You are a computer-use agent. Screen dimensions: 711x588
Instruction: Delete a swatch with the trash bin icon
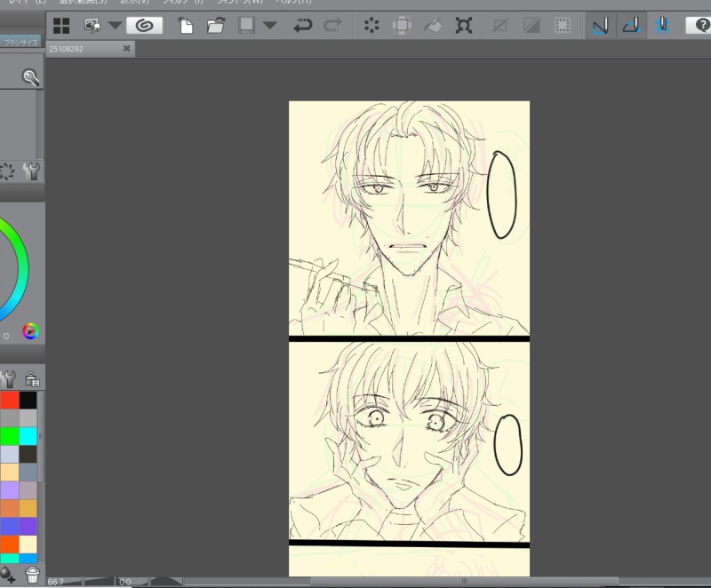pos(32,575)
